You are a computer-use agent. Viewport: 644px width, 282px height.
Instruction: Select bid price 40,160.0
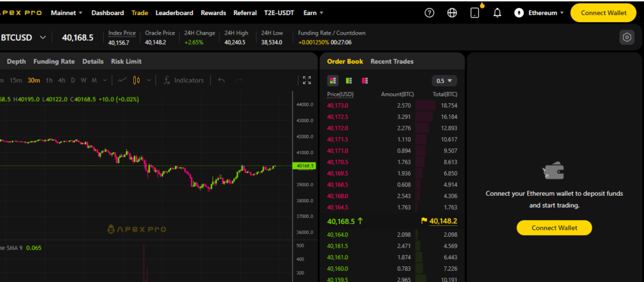point(338,268)
